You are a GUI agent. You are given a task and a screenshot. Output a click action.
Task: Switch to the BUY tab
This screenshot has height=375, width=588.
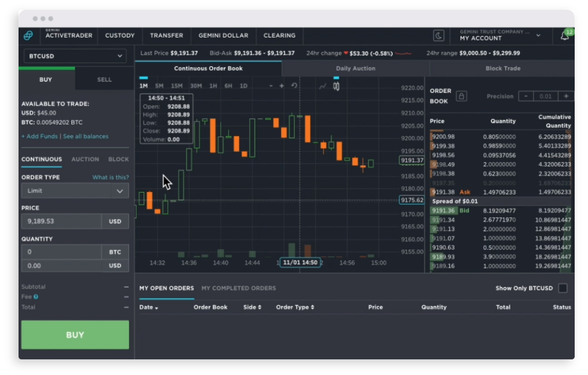point(46,79)
